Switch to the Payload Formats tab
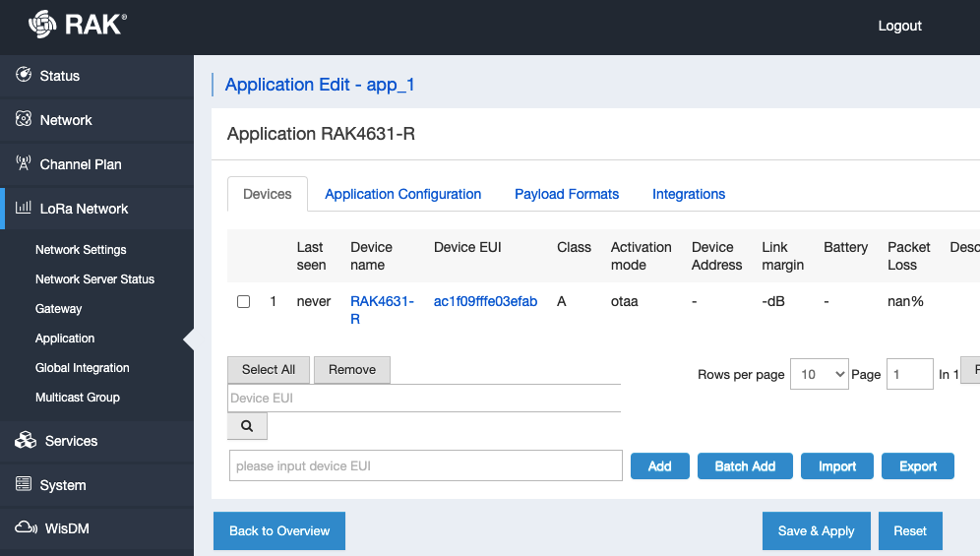980x556 pixels. pos(567,194)
